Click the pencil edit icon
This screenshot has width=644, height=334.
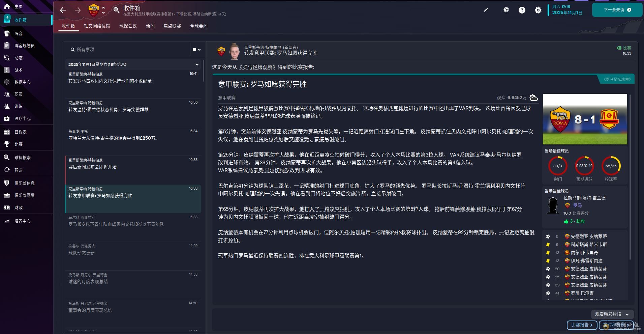(x=486, y=10)
